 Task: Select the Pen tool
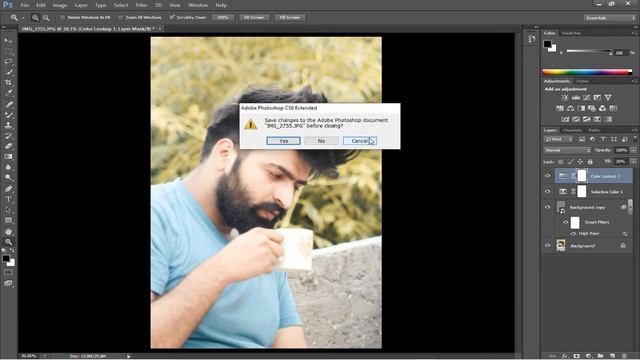tap(8, 189)
